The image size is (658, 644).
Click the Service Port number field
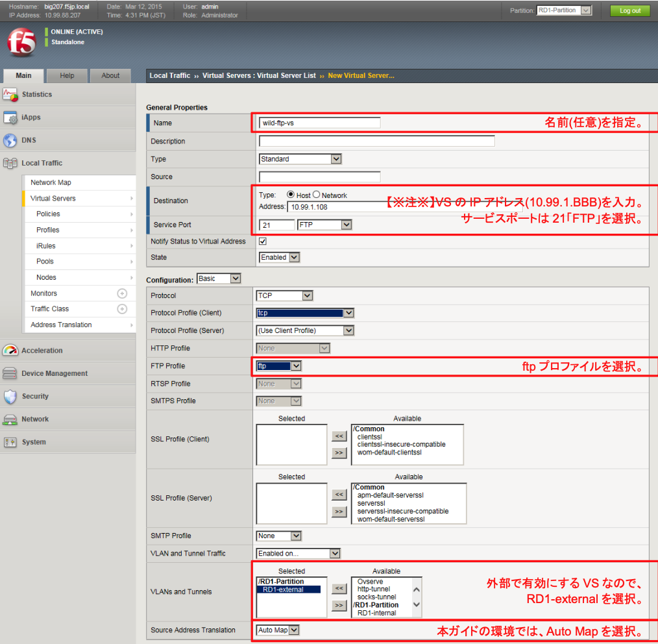click(x=276, y=225)
